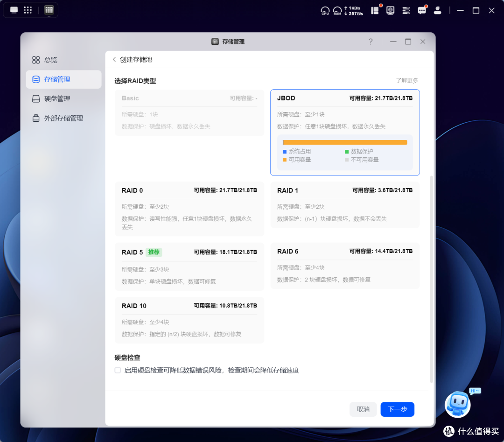Click the 取消 button

pyautogui.click(x=363, y=409)
